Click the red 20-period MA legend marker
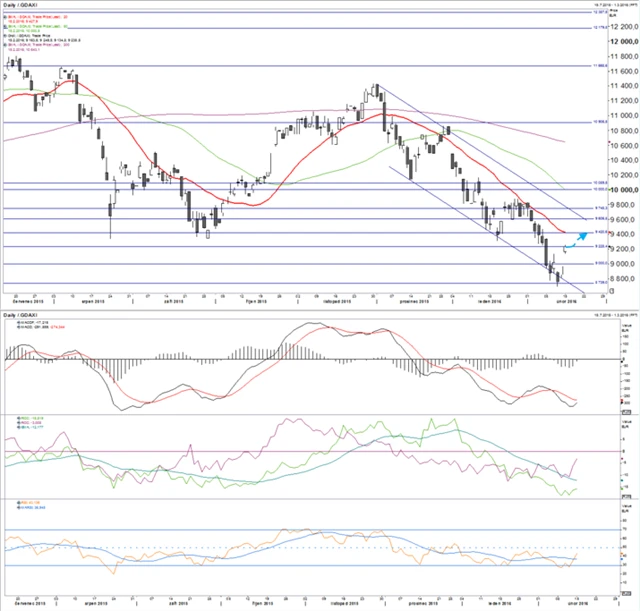This screenshot has width=640, height=611. tap(4, 17)
